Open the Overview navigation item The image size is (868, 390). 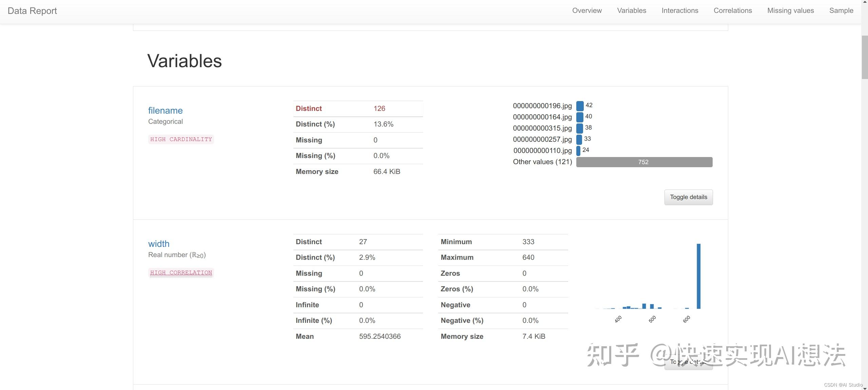[x=587, y=11]
